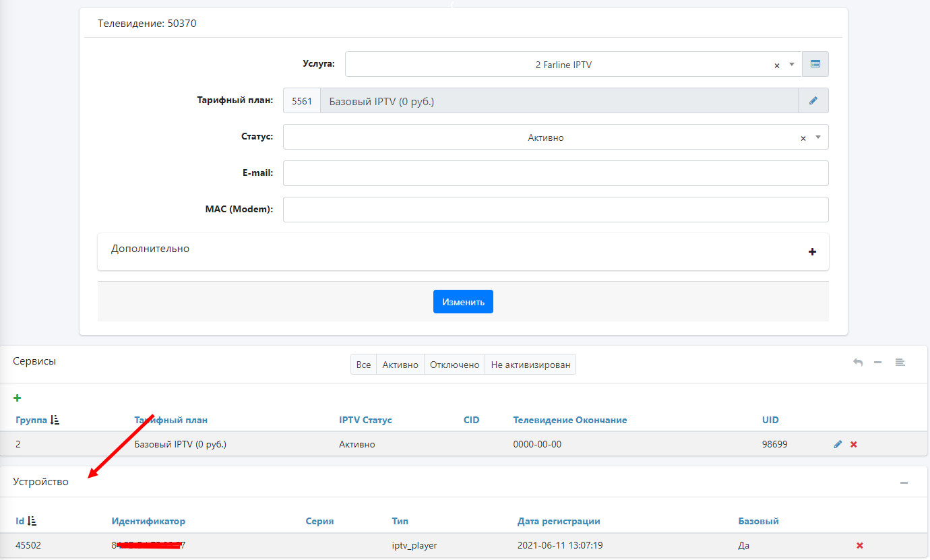Expand the Дополнительно section

click(x=812, y=252)
